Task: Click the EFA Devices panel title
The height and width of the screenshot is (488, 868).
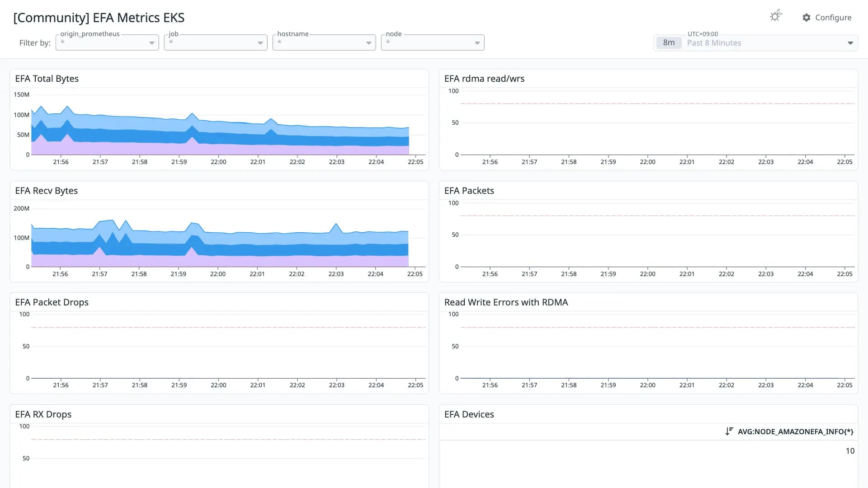Action: [469, 414]
